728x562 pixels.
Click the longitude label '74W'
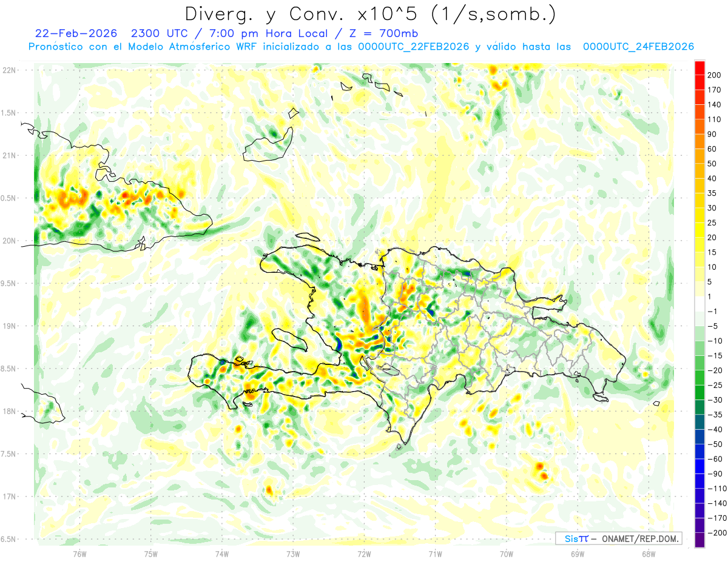(x=221, y=554)
